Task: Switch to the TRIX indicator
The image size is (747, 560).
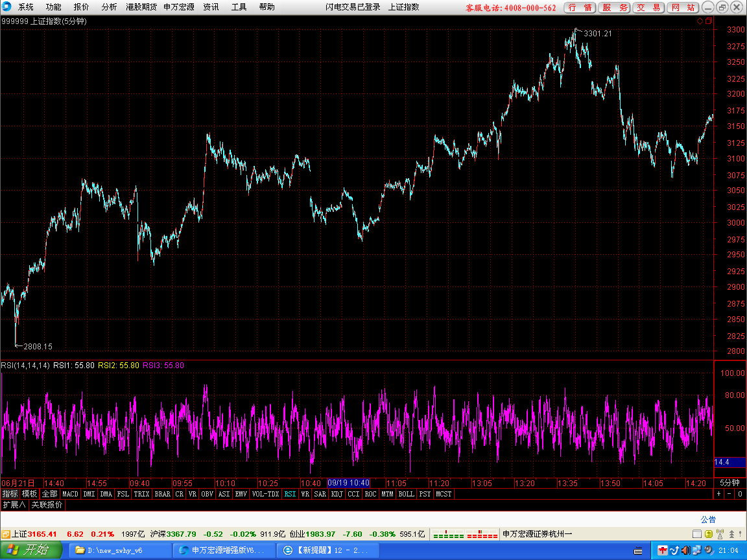Action: pos(141,494)
